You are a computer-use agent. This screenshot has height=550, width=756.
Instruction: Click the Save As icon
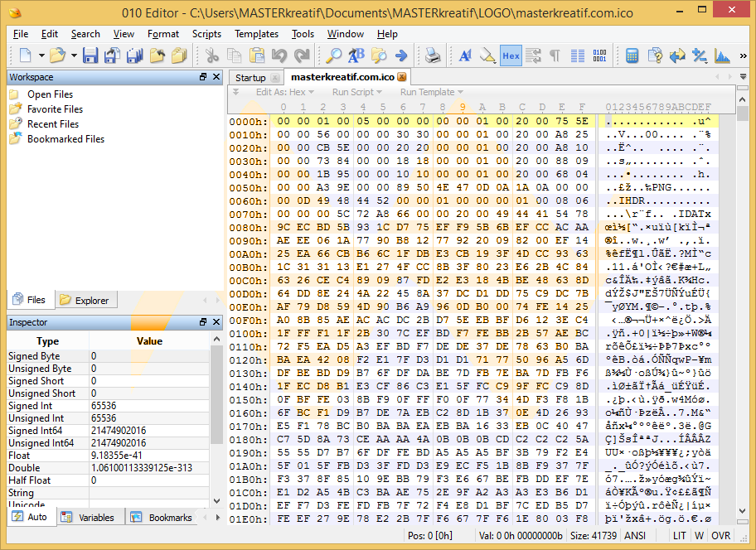coord(113,55)
